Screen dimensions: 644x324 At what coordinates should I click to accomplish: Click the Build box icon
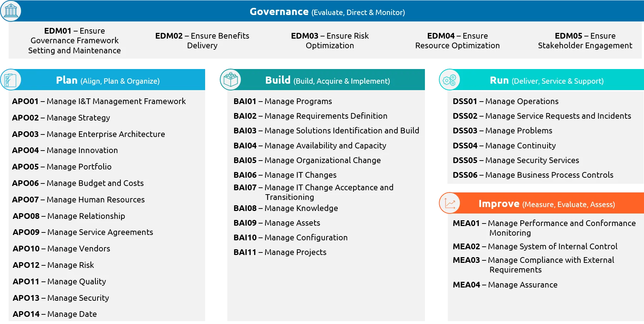coord(231,79)
